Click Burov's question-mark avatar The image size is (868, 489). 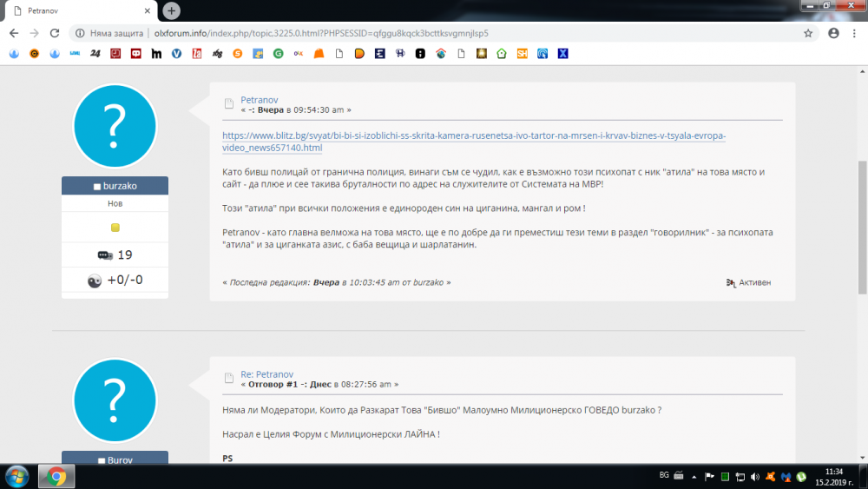click(115, 400)
